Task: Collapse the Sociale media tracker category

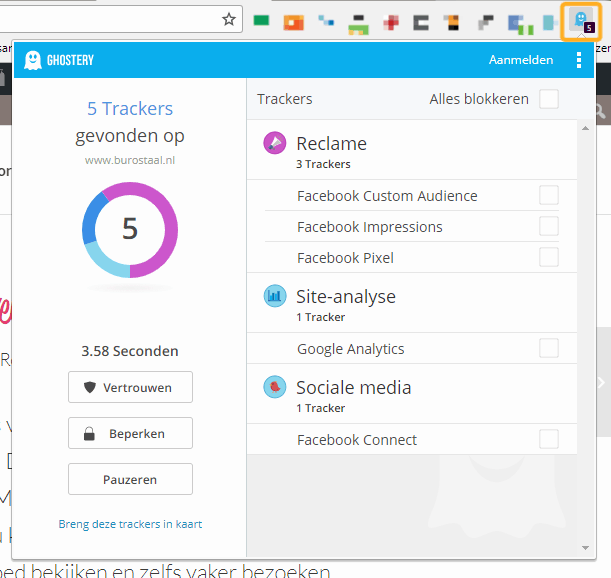Action: (x=412, y=394)
